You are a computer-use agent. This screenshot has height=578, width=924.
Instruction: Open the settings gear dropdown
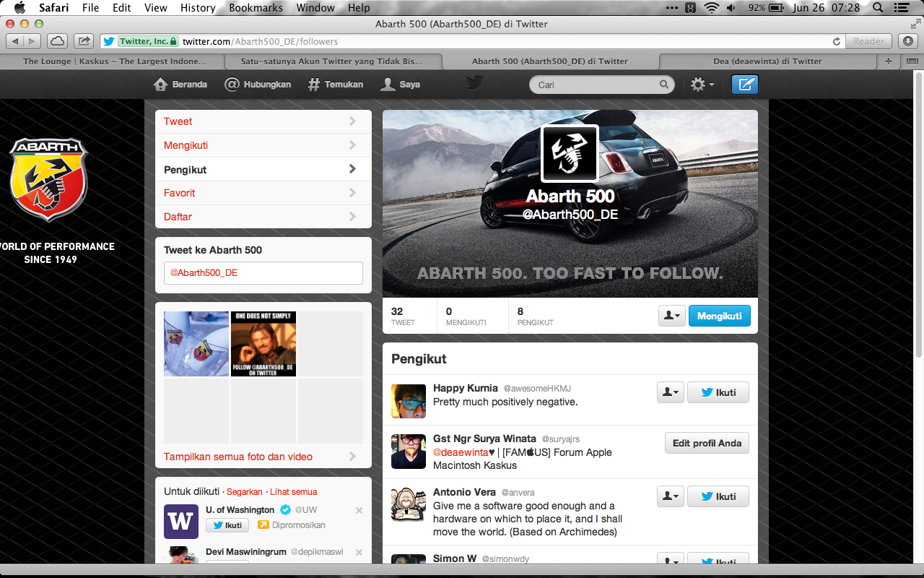point(702,85)
